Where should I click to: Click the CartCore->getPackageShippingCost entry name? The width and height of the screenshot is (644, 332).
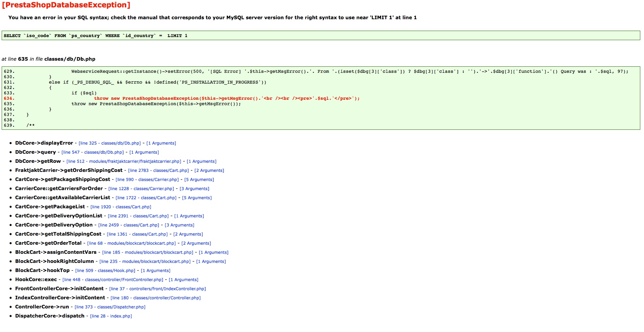63,179
